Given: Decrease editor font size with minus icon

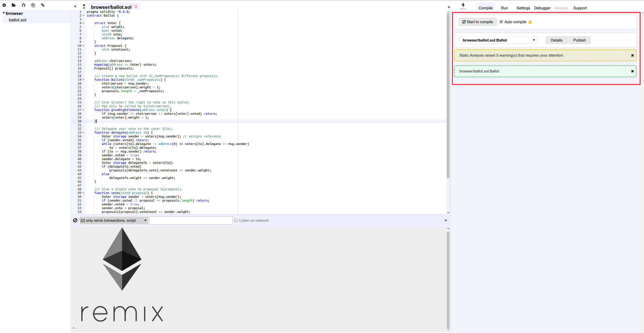Looking at the screenshot, I should [x=84, y=8].
